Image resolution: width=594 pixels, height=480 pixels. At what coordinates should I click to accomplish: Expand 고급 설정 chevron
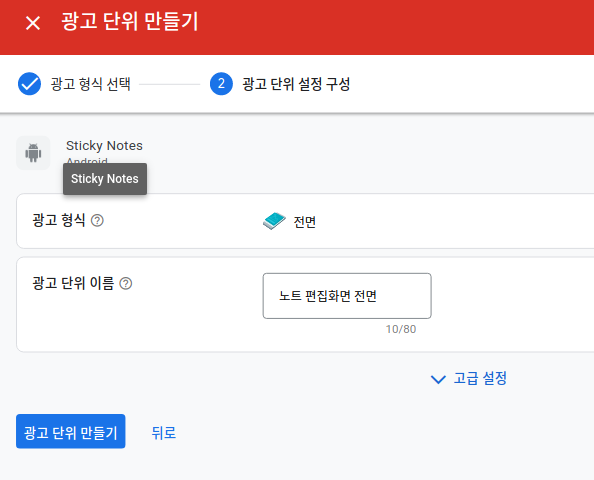[x=438, y=379]
